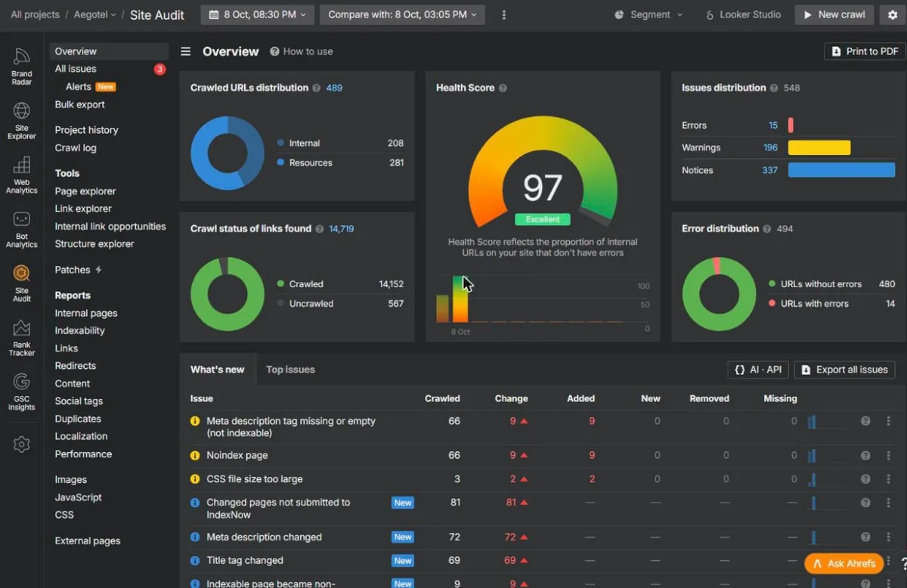Click the AI · API button

tap(758, 370)
